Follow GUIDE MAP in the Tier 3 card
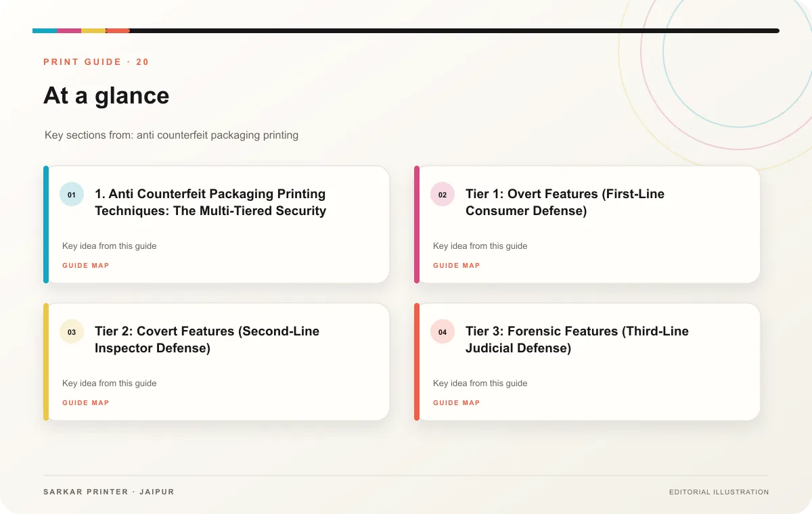Screen dimensions: 812x514 (x=457, y=403)
